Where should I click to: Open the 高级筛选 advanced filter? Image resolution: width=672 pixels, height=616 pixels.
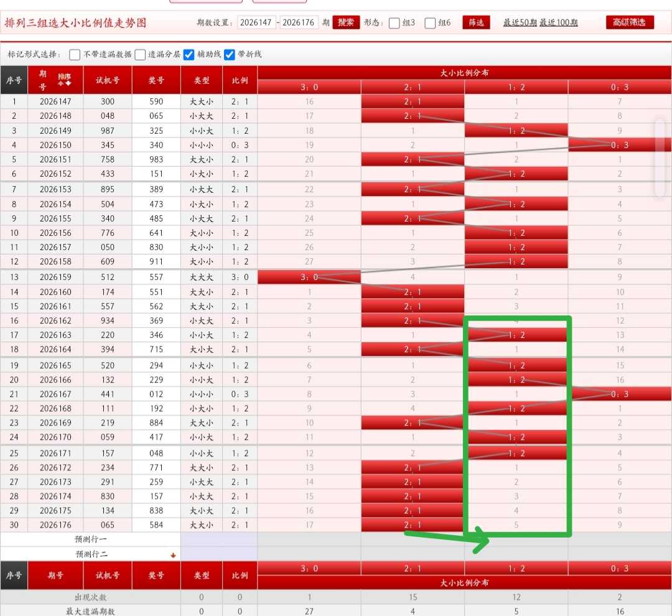coord(630,22)
